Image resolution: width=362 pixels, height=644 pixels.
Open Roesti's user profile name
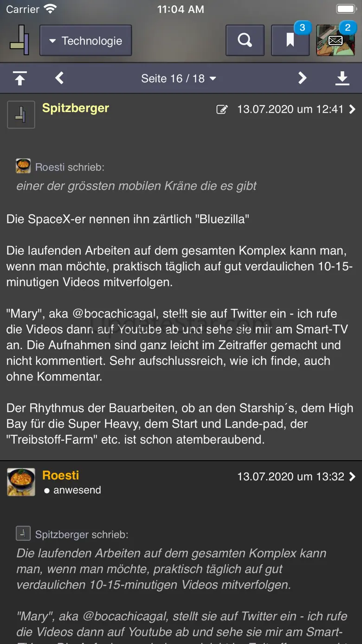pyautogui.click(x=60, y=475)
